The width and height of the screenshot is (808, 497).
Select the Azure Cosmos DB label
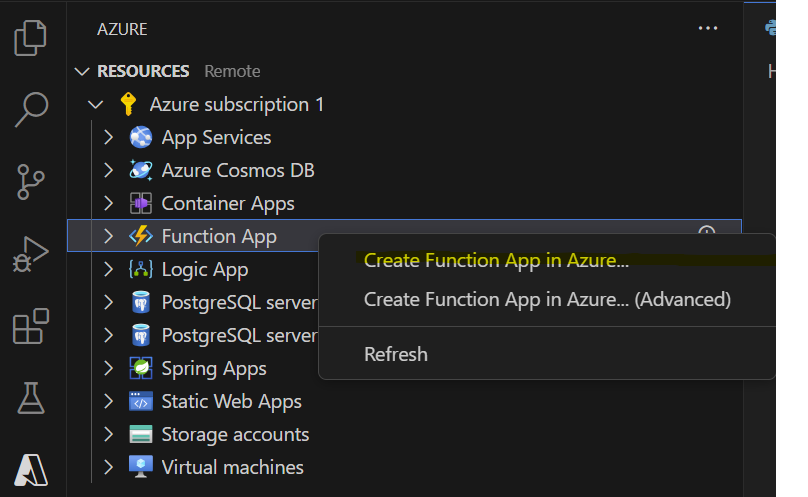238,171
